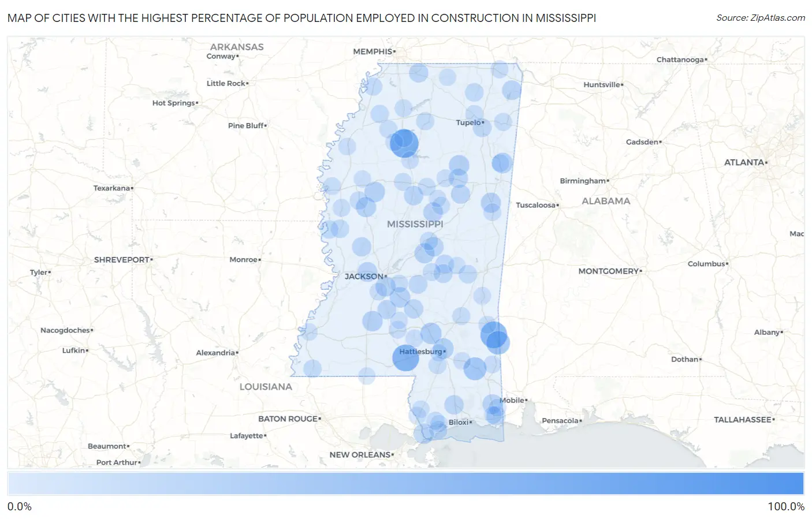Click the ALABAMA state label
812x519 pixels.
click(x=606, y=201)
